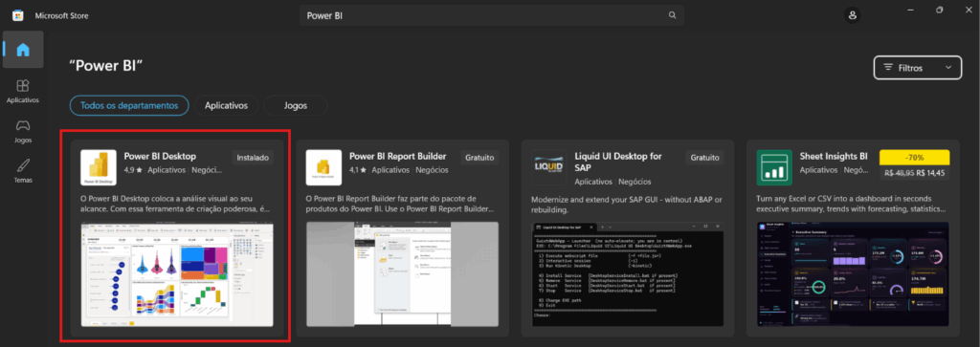Open the user account profile icon

[x=852, y=15]
